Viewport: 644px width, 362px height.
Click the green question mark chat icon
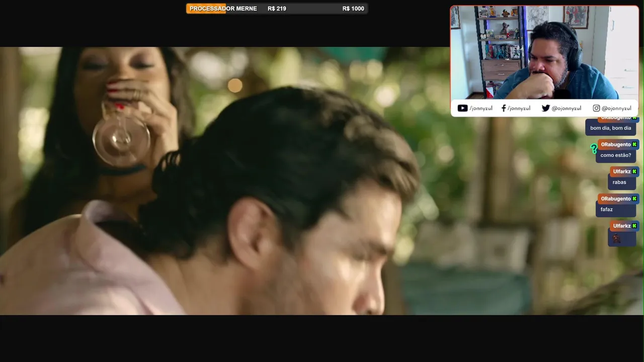pos(594,148)
